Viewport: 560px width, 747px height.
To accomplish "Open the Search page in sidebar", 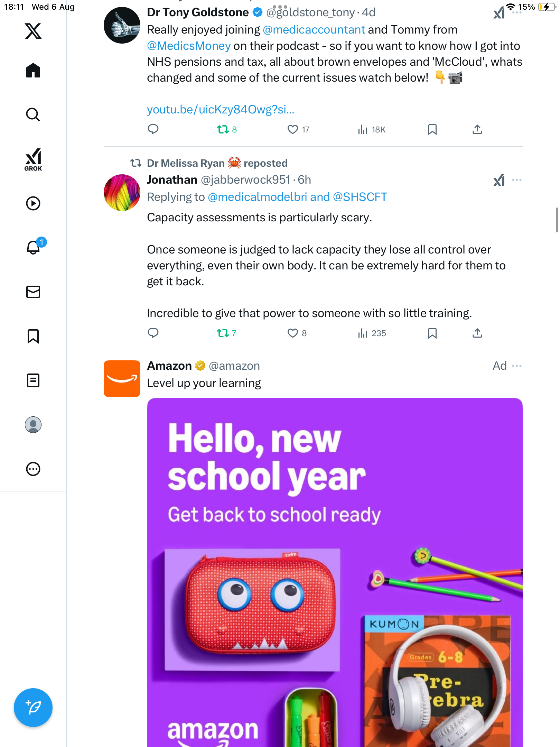I will click(x=33, y=114).
